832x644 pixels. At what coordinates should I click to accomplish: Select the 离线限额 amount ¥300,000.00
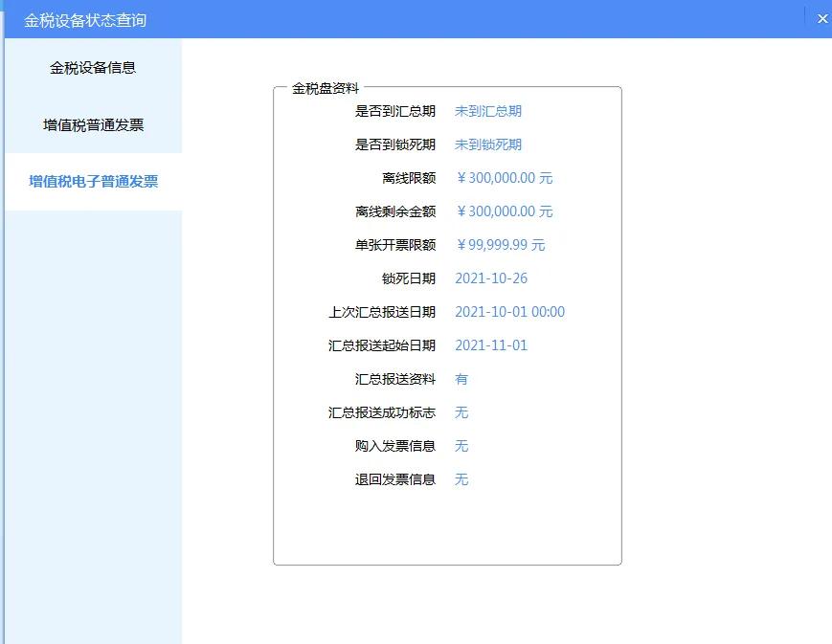point(506,178)
